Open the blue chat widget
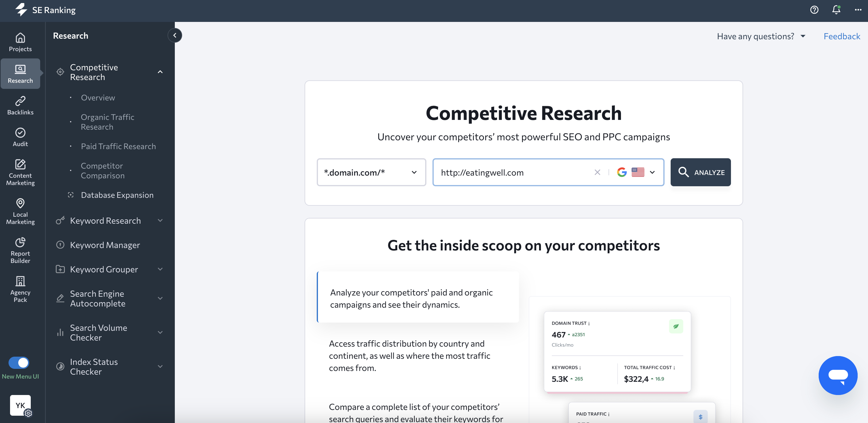 pos(838,375)
